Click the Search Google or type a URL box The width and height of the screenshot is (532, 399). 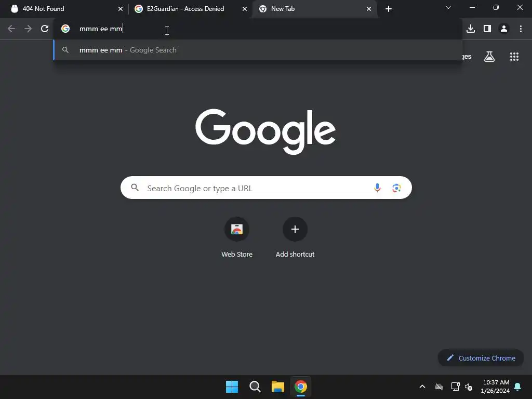click(x=266, y=188)
